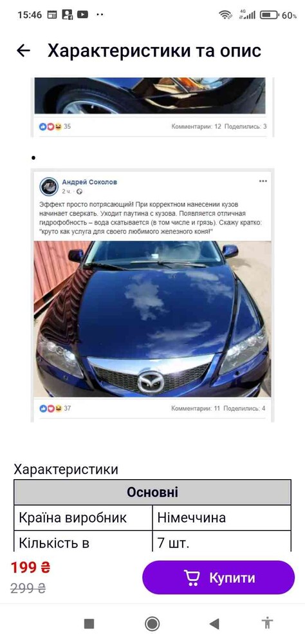This screenshot has width=305, height=644.
Task: Tap the Mazda hood photo
Action: tap(152, 319)
